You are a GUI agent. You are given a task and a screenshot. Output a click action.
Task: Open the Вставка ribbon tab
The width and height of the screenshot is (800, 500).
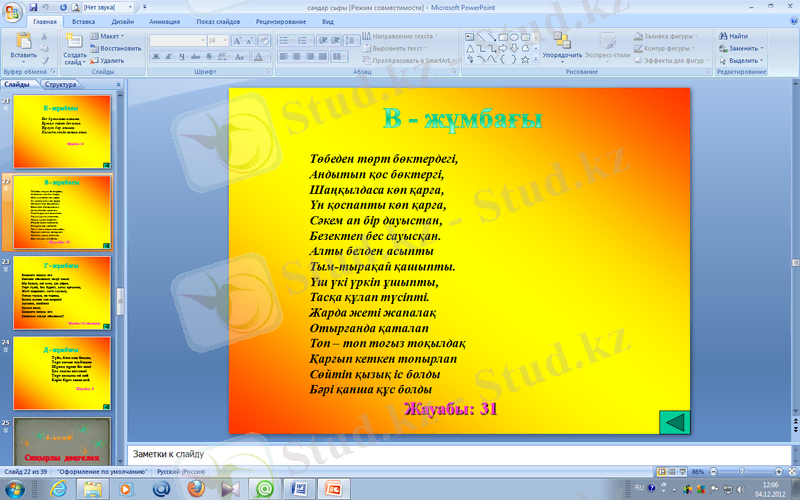tap(84, 20)
